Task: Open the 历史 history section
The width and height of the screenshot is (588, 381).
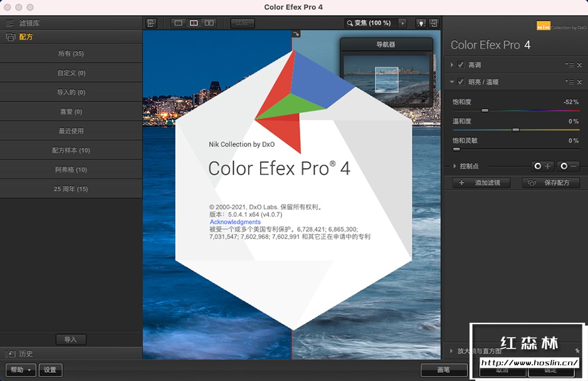Action: (71, 353)
